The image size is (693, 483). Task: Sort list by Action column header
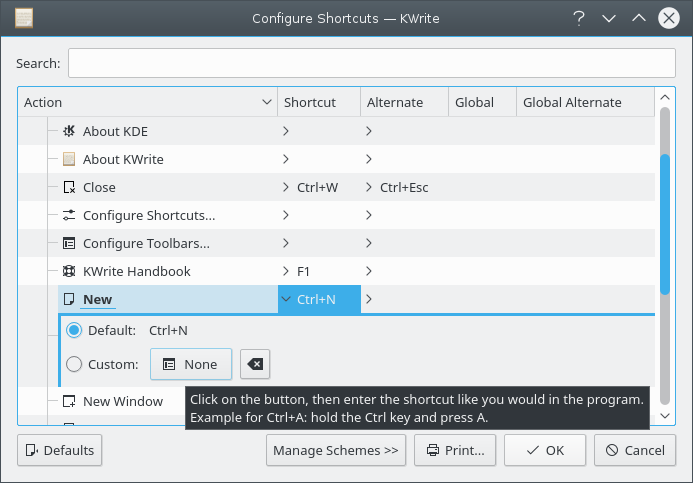click(x=147, y=102)
